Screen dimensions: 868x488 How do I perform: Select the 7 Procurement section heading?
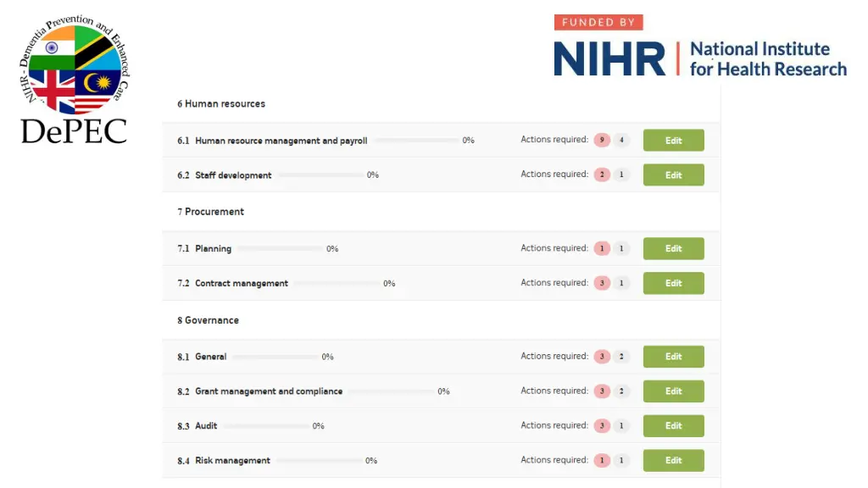click(210, 211)
